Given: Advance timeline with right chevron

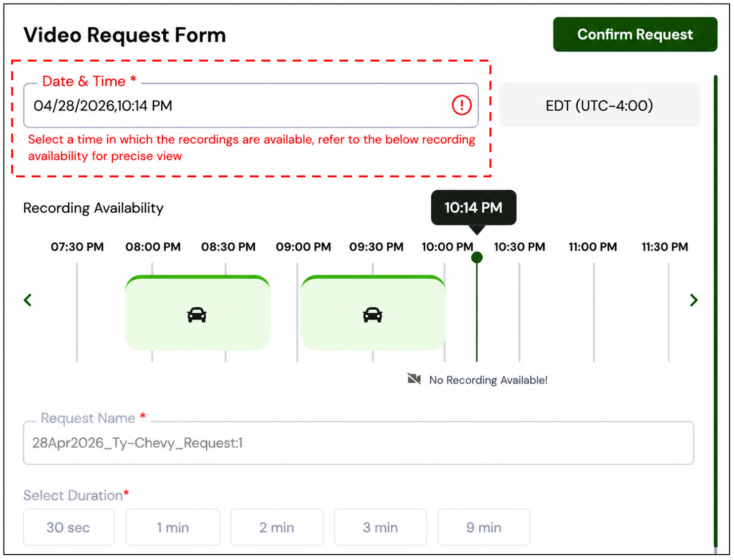Looking at the screenshot, I should tap(694, 300).
